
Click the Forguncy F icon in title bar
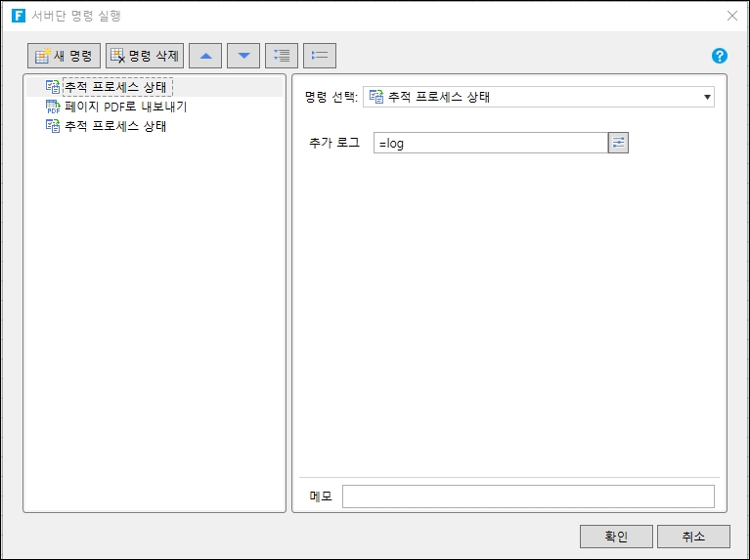click(17, 16)
